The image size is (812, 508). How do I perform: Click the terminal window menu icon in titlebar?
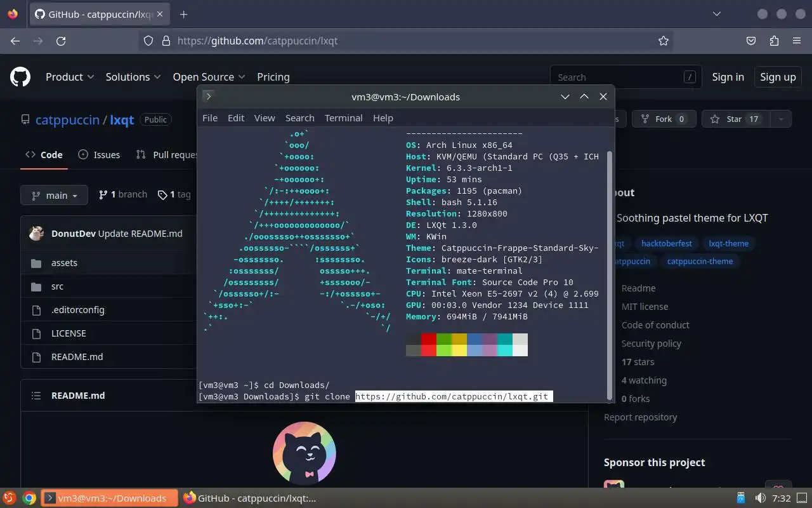[208, 97]
